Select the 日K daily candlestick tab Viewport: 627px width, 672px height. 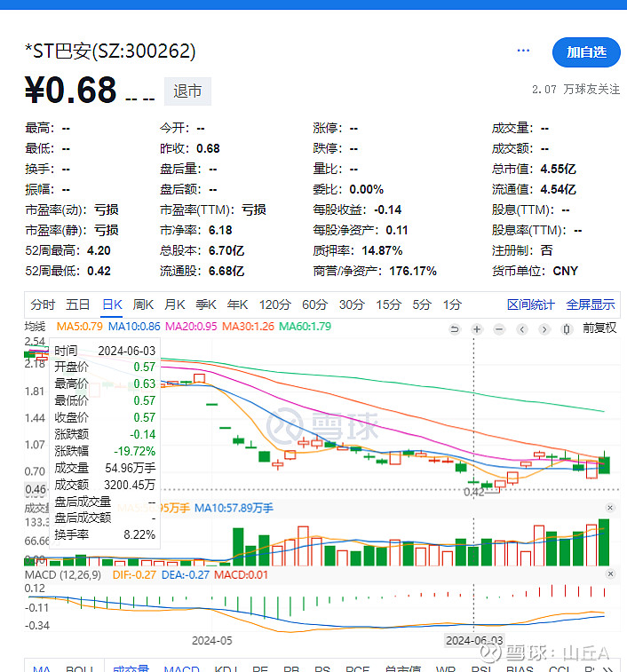click(113, 304)
